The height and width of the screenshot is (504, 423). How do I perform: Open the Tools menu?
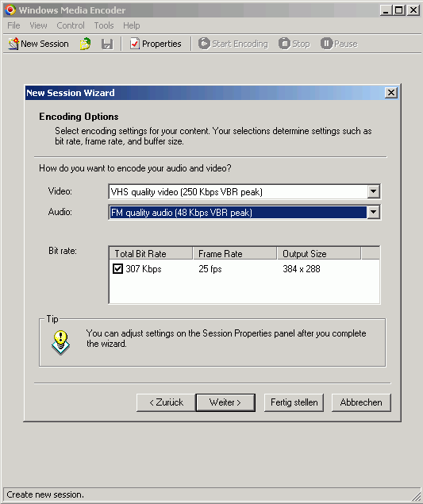(x=104, y=25)
